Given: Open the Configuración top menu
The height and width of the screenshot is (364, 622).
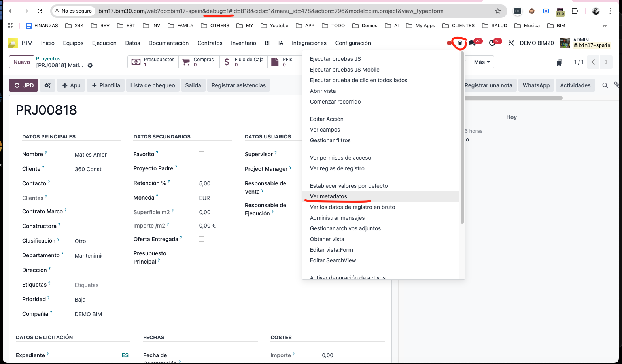Looking at the screenshot, I should click(353, 43).
